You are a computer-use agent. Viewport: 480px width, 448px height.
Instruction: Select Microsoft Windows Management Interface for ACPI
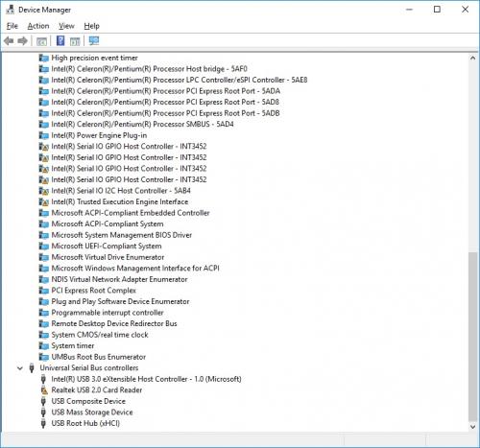point(135,269)
